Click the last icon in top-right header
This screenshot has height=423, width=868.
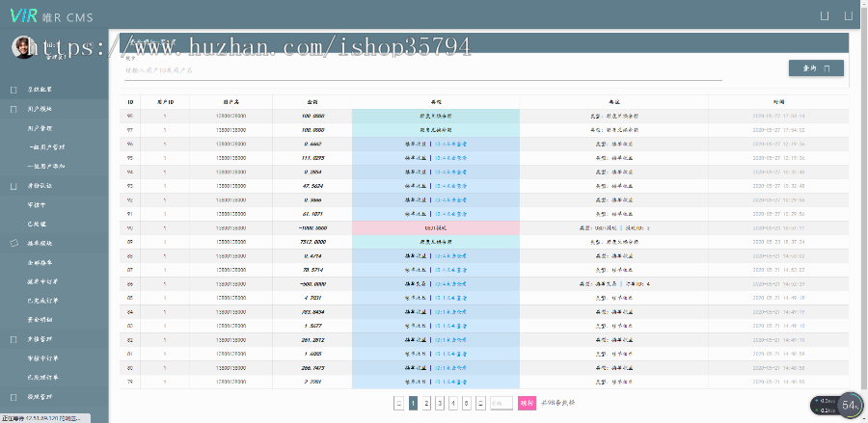[850, 15]
